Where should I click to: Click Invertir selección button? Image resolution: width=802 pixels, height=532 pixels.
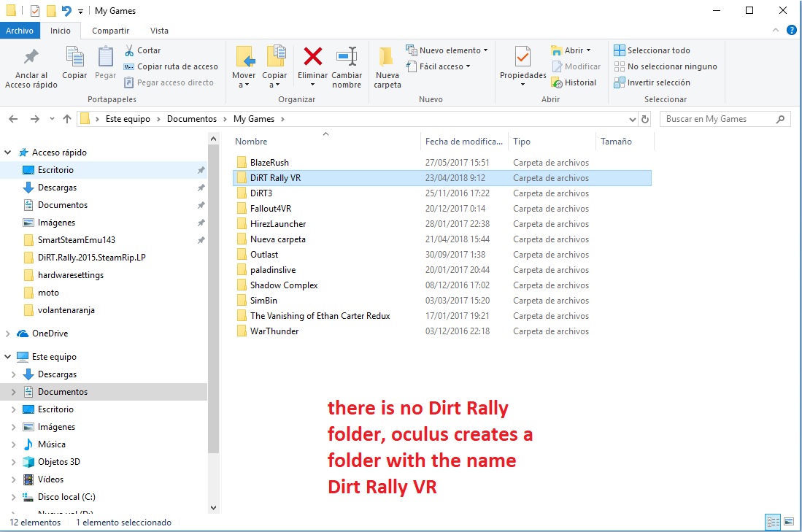[652, 82]
